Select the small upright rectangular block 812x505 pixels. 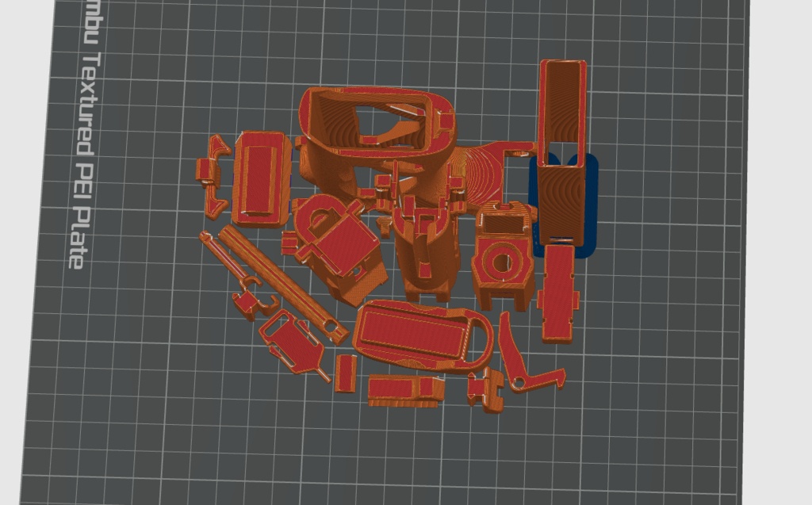coord(346,373)
